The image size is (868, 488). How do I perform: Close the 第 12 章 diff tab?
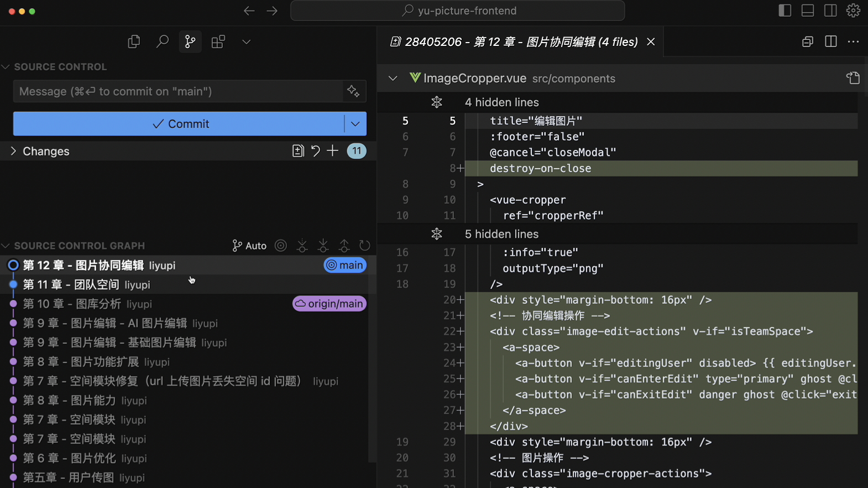[x=651, y=41]
